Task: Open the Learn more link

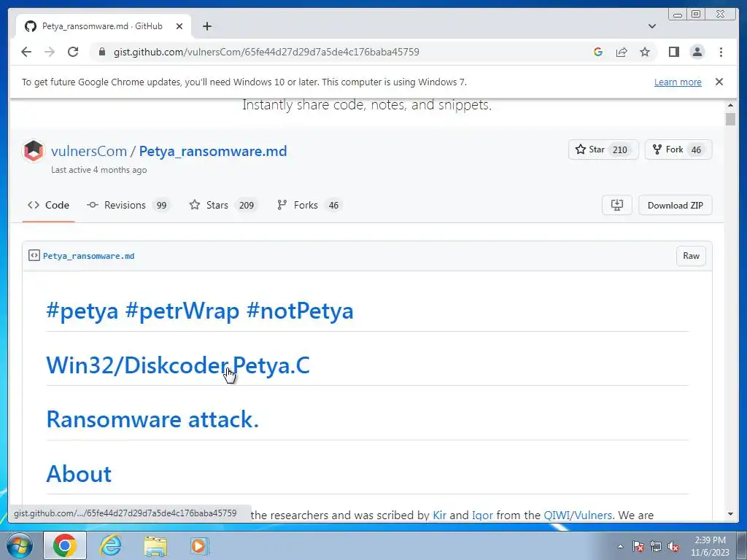Action: tap(678, 82)
